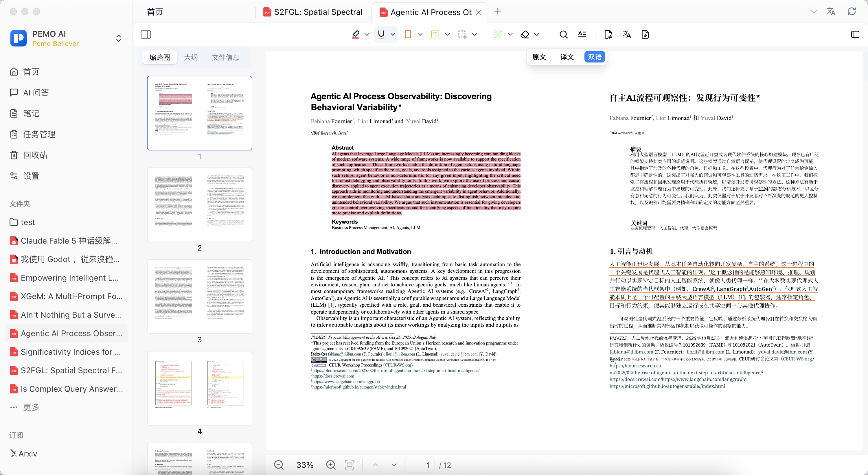
Task: Open underline style dropdown arrow
Action: click(393, 34)
